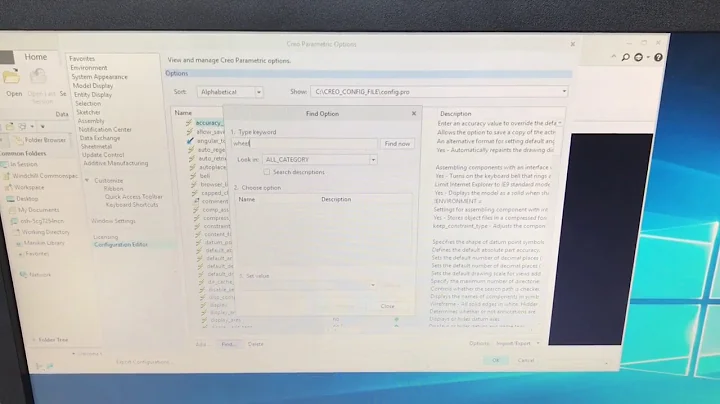Select Favorites in the options category list
The width and height of the screenshot is (720, 404).
coord(82,59)
